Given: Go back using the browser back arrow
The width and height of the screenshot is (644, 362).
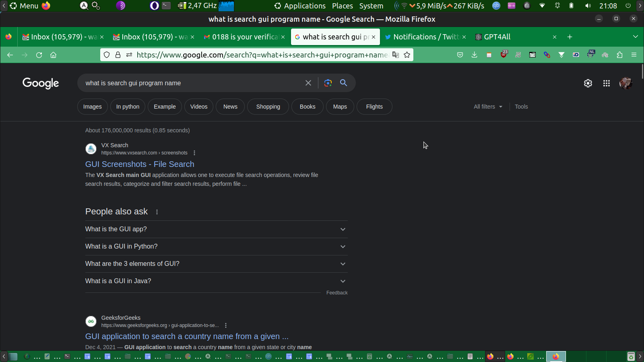Looking at the screenshot, I should click(10, 55).
